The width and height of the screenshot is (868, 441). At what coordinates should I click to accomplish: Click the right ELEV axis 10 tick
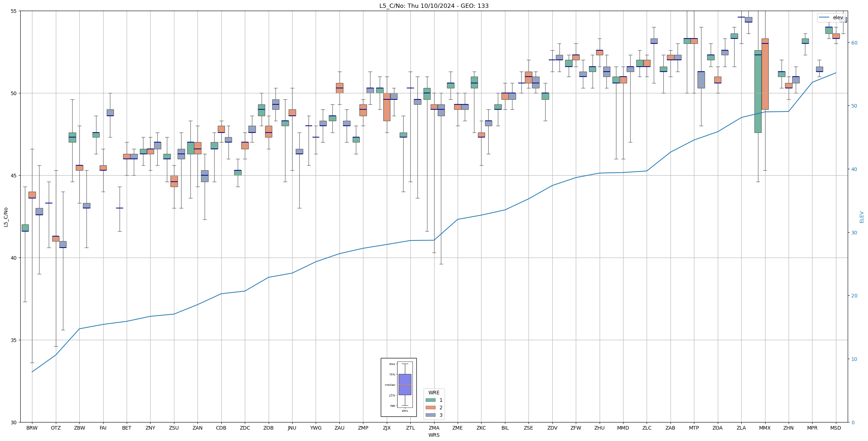[854, 359]
